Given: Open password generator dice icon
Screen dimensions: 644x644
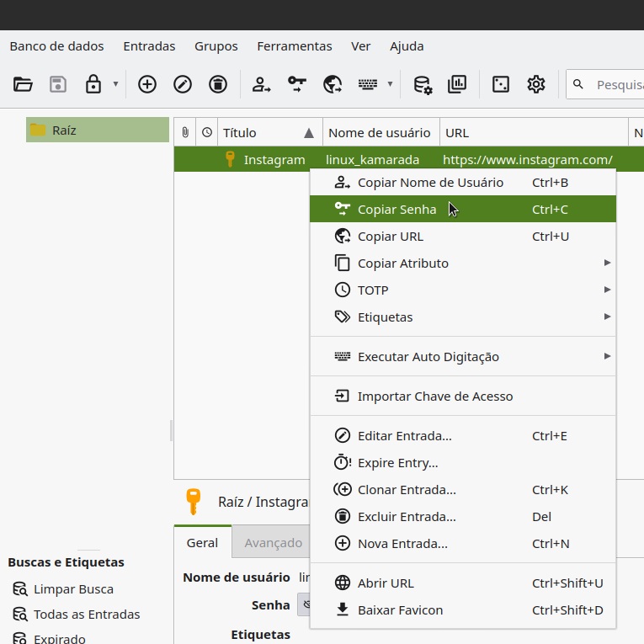Looking at the screenshot, I should [501, 85].
